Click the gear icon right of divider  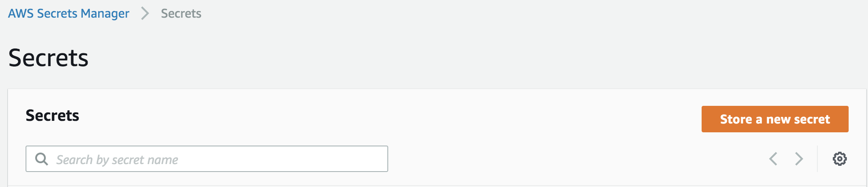click(839, 159)
